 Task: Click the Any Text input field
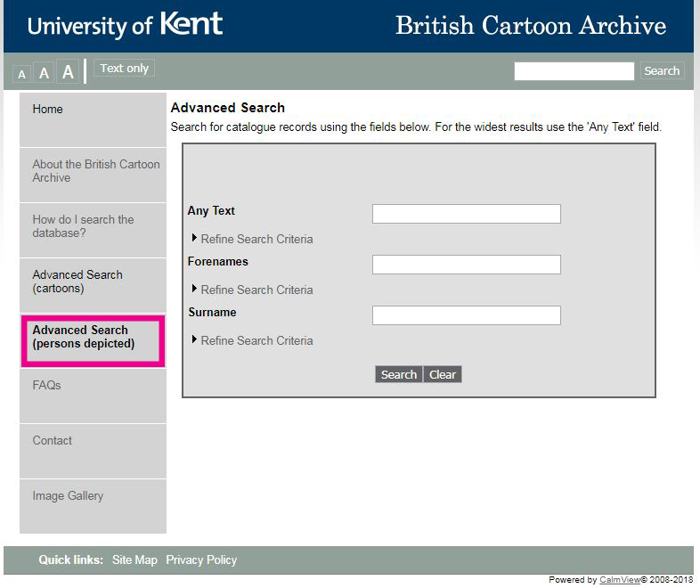pos(466,214)
